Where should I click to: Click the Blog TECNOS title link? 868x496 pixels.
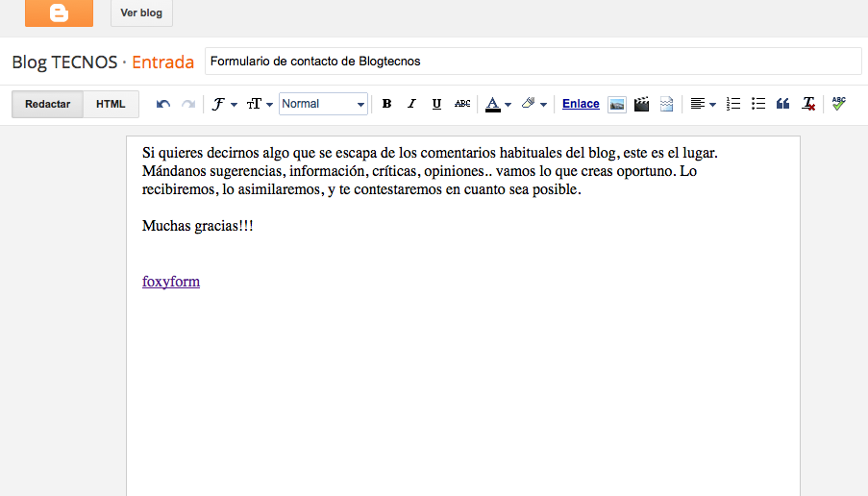[64, 62]
